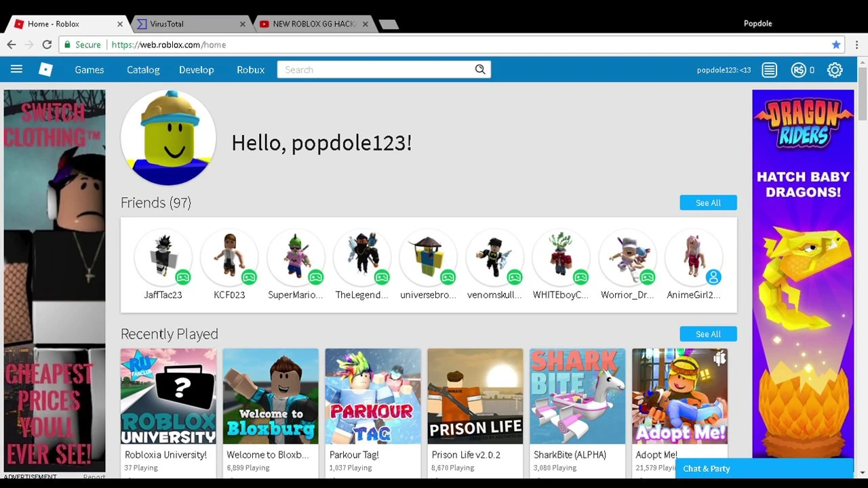Click the Popdole profile name in Chrome title bar
868x488 pixels.
[x=757, y=24]
